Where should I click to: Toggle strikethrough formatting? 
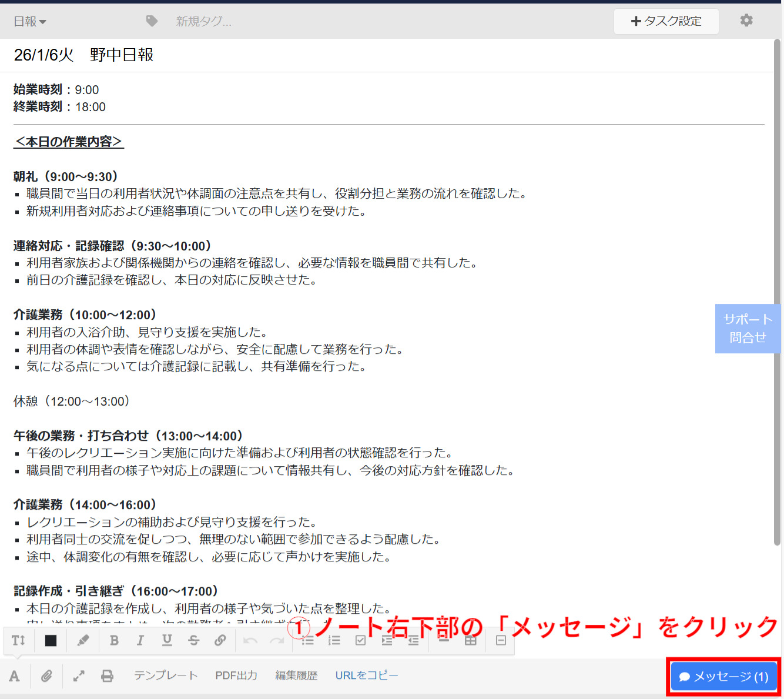[x=193, y=640]
